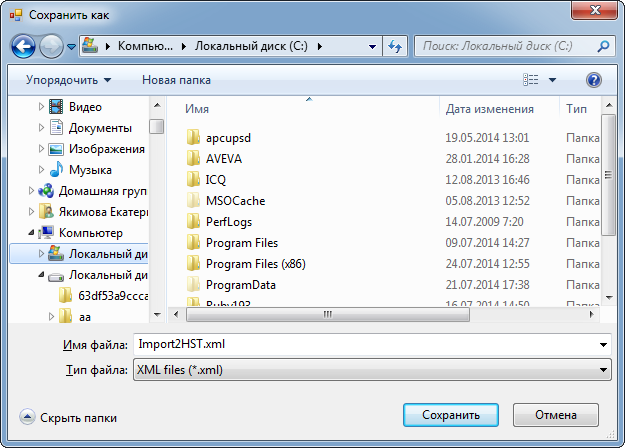Expand the Видео tree node
The image size is (625, 448).
point(41,107)
